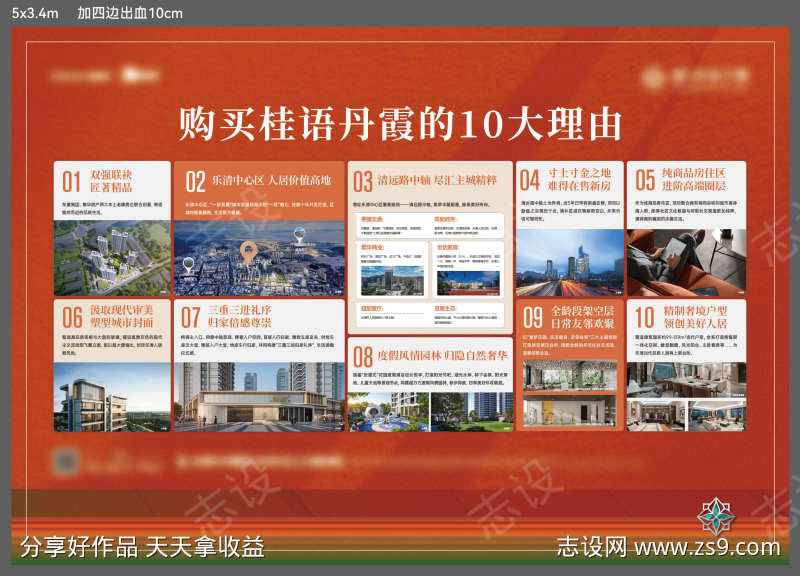Click city skyline traffic photo in card 04
Screen dimensions: 800x576
pyautogui.click(x=570, y=262)
